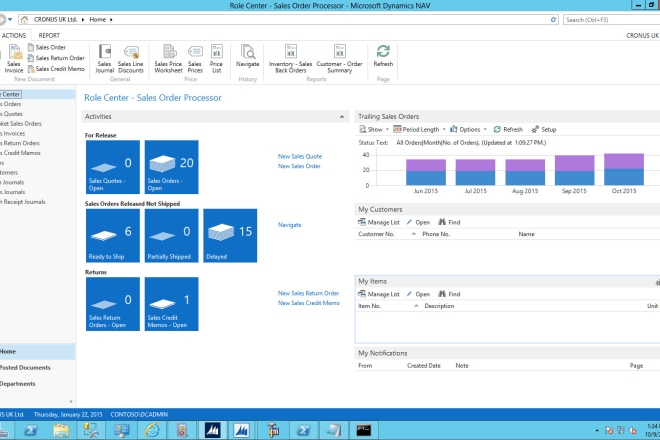Show hidden system tray icons
Image resolution: width=660 pixels, height=440 pixels.
[x=597, y=430]
